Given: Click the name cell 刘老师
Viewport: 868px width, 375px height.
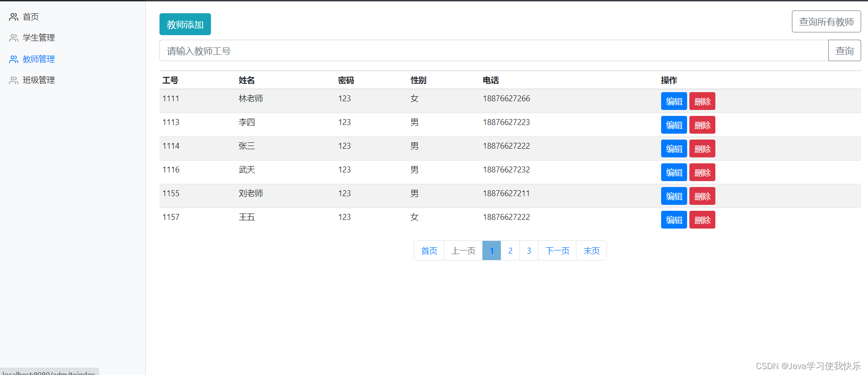Looking at the screenshot, I should coord(251,193).
